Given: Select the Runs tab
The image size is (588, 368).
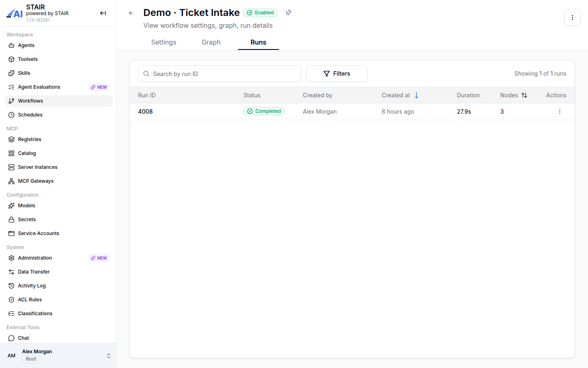Looking at the screenshot, I should (258, 42).
